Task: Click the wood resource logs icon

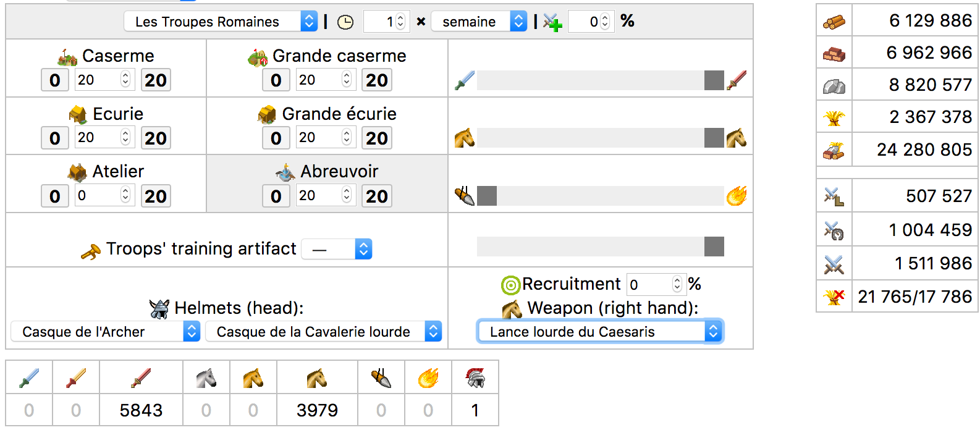Action: (834, 22)
